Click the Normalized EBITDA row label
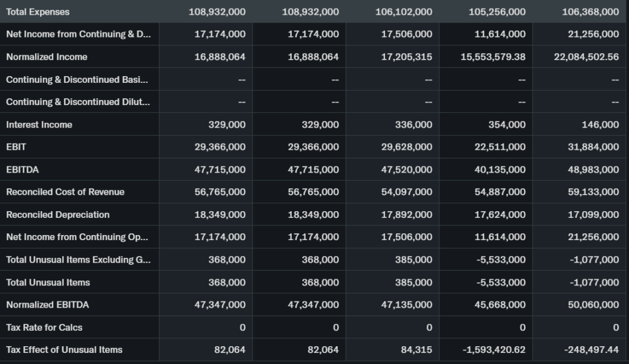Screen dimensions: 629x364 [x=48, y=304]
